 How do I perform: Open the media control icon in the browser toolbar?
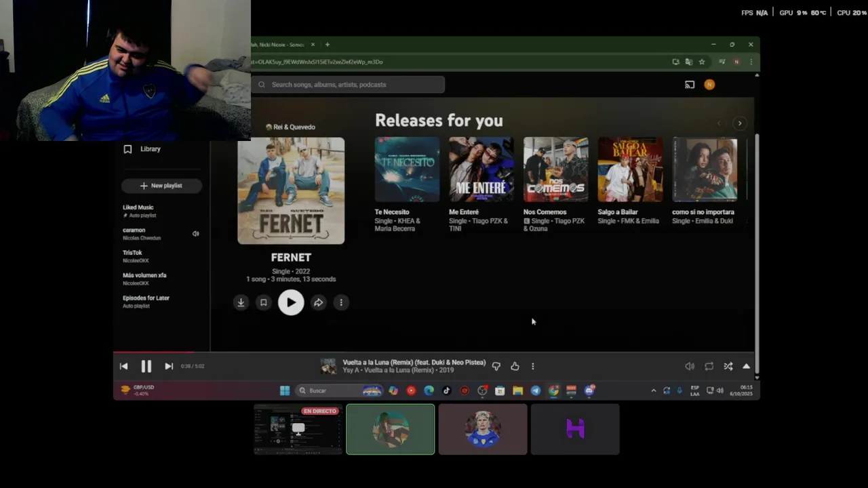722,62
